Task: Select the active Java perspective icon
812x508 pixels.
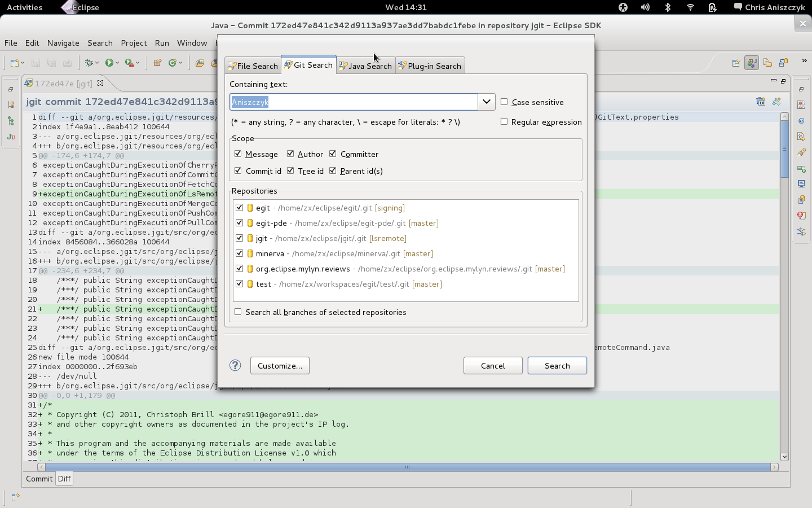Action: click(x=752, y=63)
